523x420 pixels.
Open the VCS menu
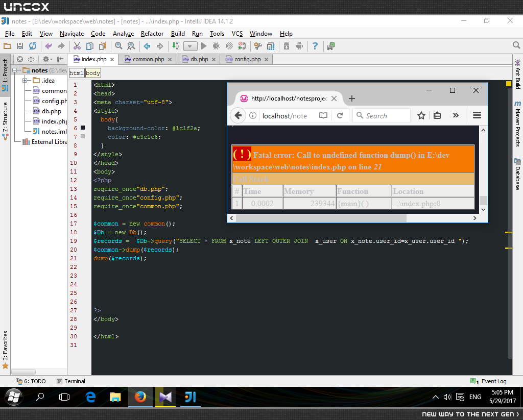pyautogui.click(x=237, y=34)
